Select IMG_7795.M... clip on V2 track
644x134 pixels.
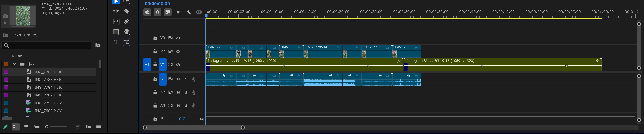[x=323, y=51]
